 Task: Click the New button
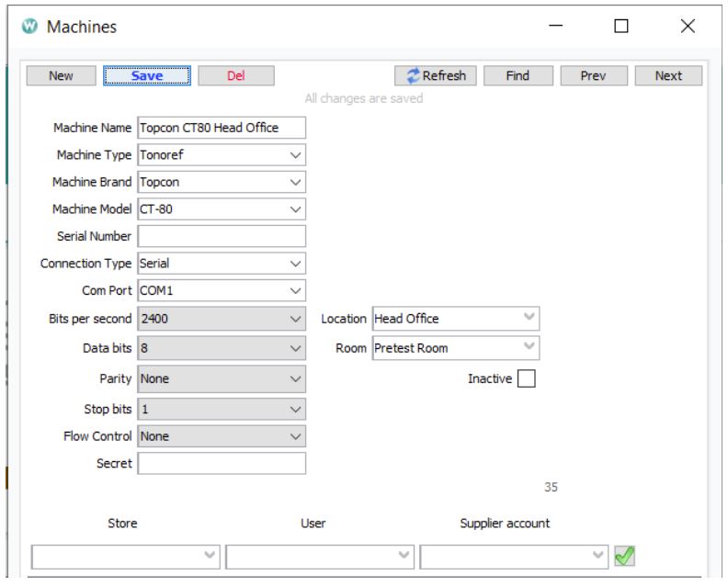tap(61, 76)
